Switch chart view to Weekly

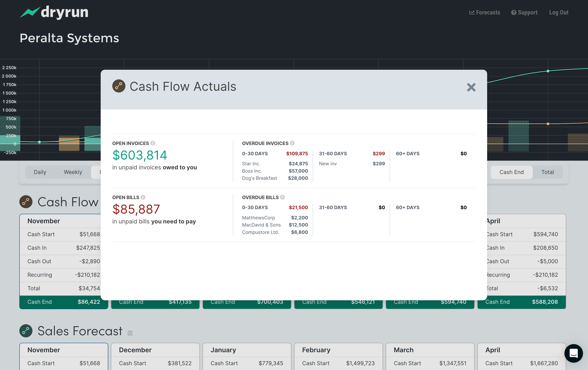(x=73, y=172)
